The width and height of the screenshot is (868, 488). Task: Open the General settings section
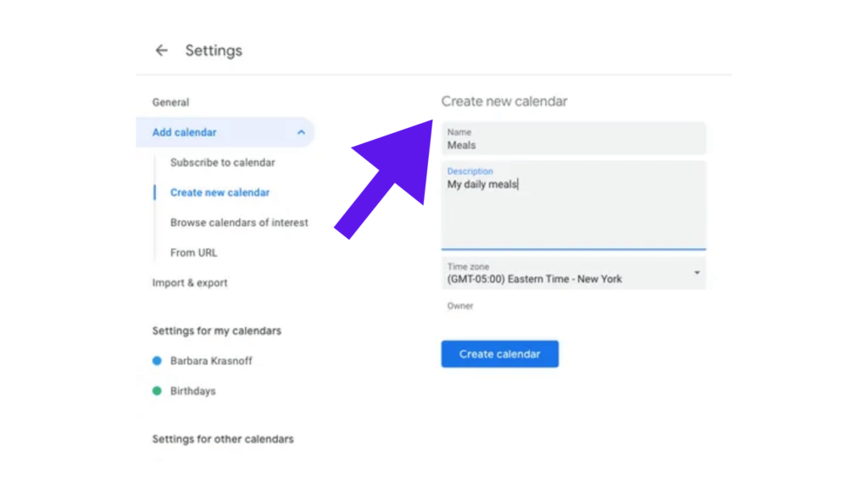tap(170, 103)
